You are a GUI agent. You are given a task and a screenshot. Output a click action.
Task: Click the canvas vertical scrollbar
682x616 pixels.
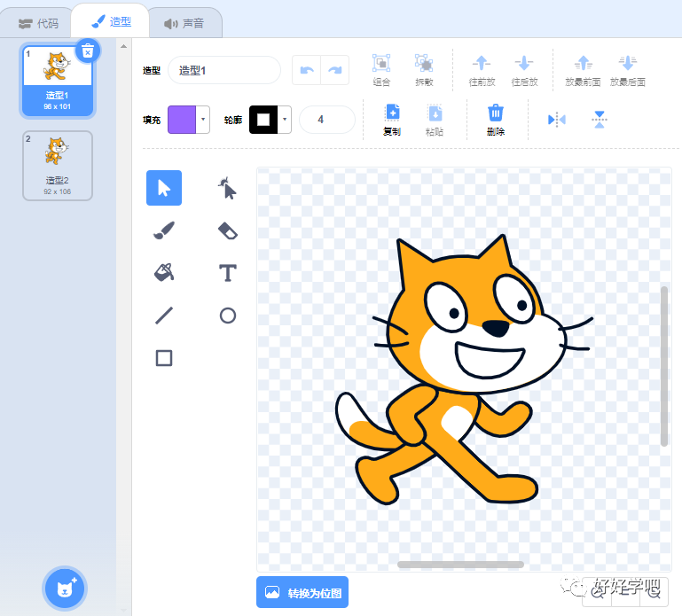pyautogui.click(x=663, y=366)
